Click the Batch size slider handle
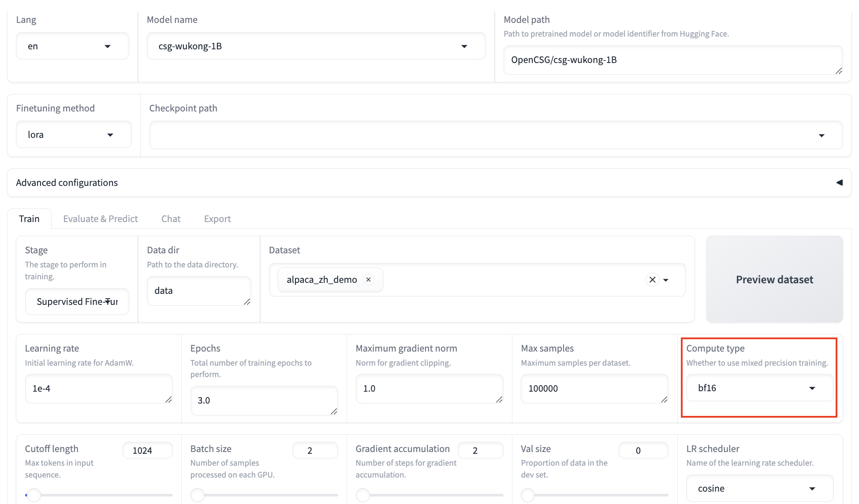The image size is (859, 504). [x=198, y=495]
